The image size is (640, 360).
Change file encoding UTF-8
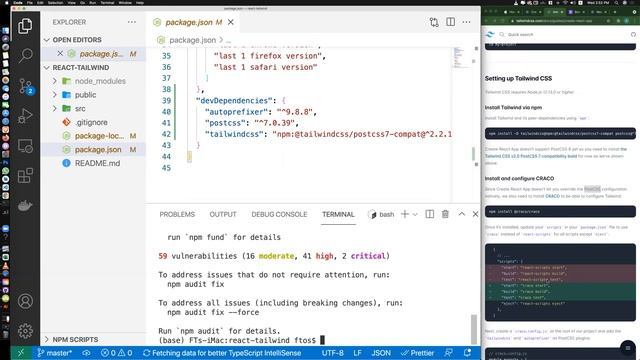click(x=333, y=353)
